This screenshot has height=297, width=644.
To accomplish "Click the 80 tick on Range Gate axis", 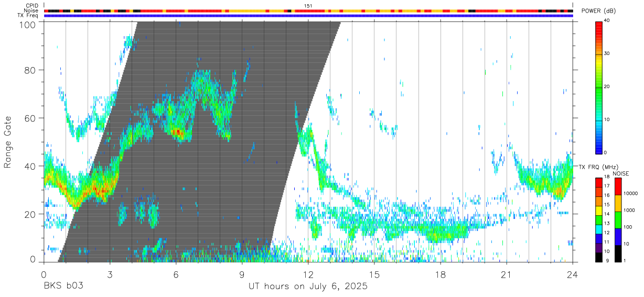I will tap(30, 70).
